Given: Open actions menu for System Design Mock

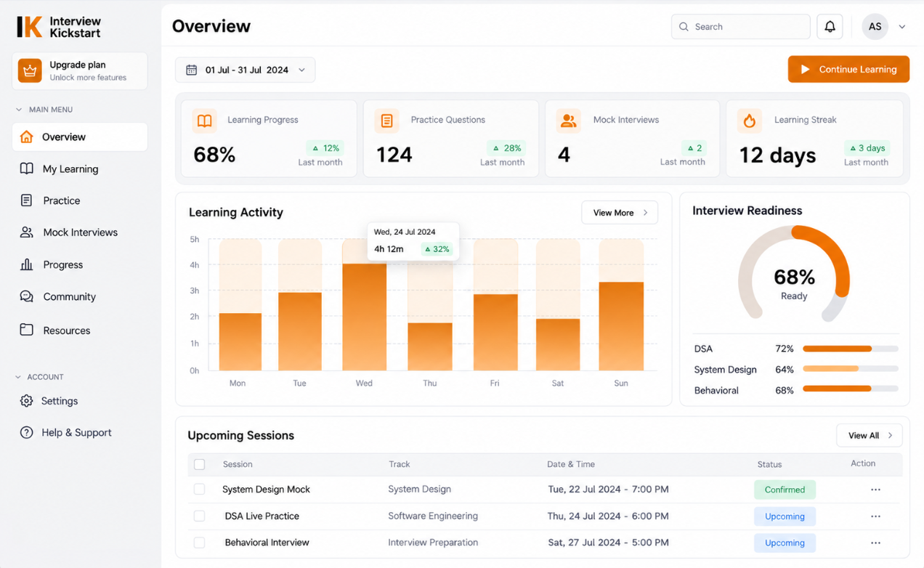Looking at the screenshot, I should (875, 490).
